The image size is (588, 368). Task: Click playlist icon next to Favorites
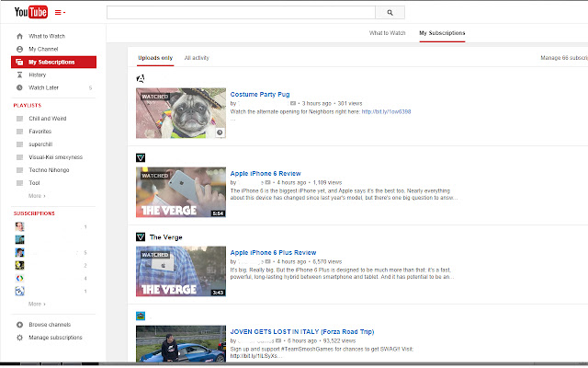[20, 132]
